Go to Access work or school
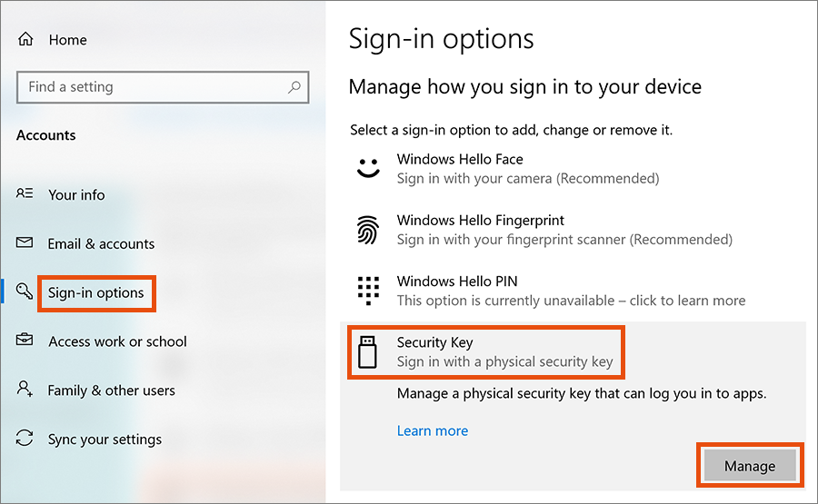 pyautogui.click(x=117, y=341)
